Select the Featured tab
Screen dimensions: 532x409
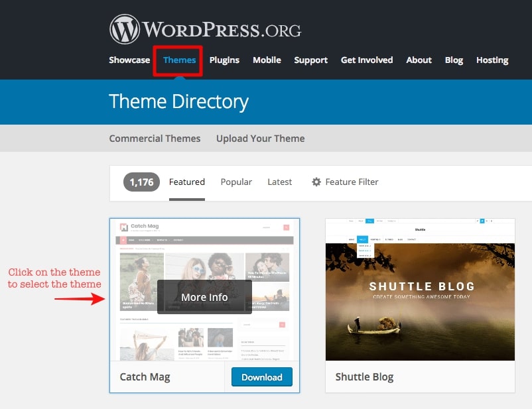click(x=187, y=182)
